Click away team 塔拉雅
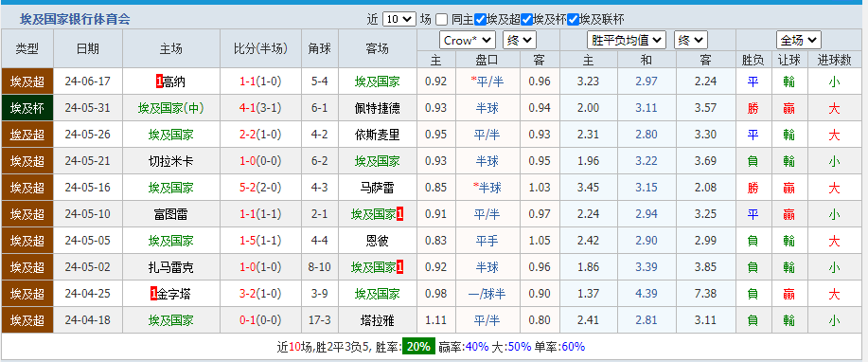Image resolution: width=868 pixels, height=362 pixels. tap(377, 320)
